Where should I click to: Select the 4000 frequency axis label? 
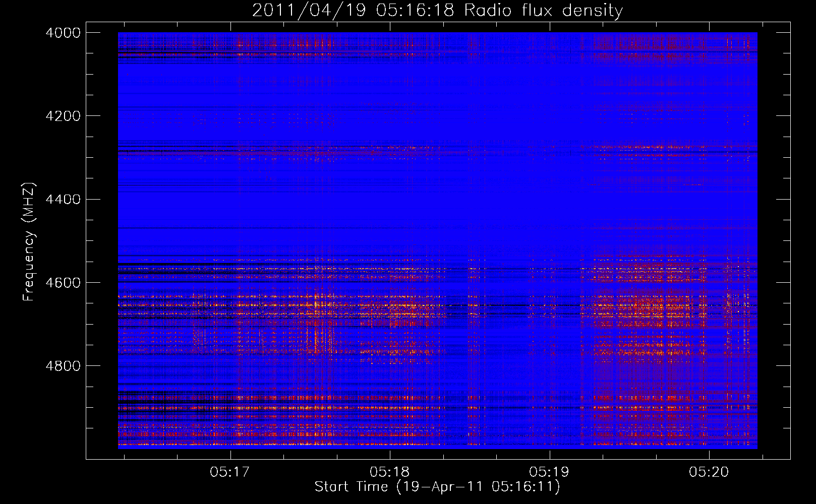[63, 33]
